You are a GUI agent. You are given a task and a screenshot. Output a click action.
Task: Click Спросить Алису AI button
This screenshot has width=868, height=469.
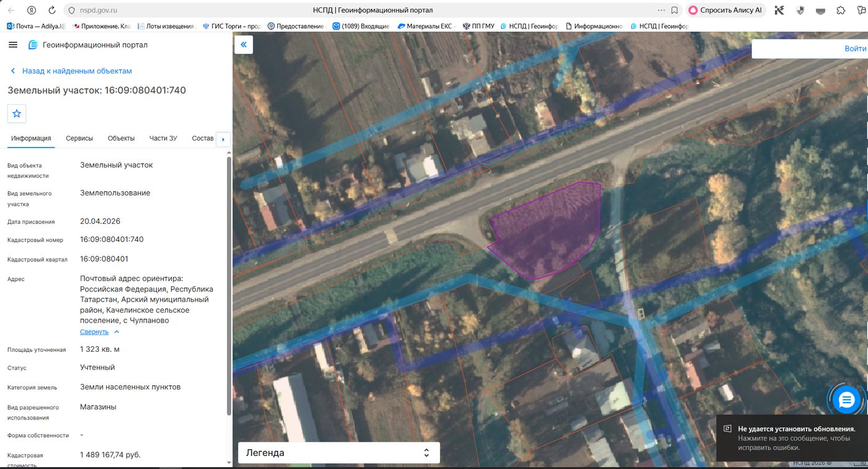(726, 11)
